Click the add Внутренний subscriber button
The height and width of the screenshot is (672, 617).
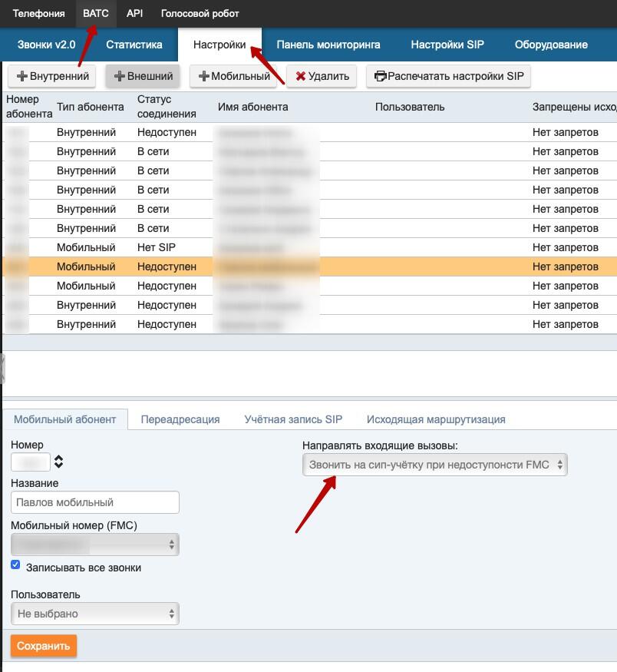53,76
